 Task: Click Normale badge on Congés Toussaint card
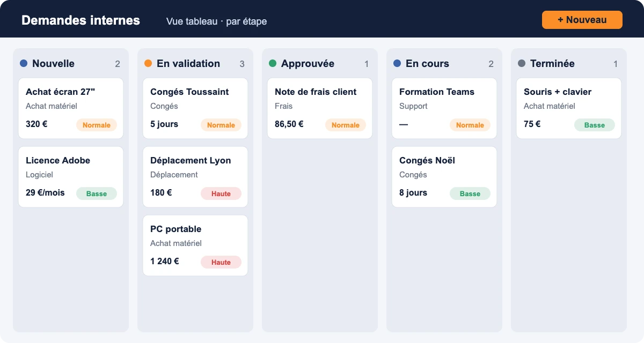tap(221, 125)
